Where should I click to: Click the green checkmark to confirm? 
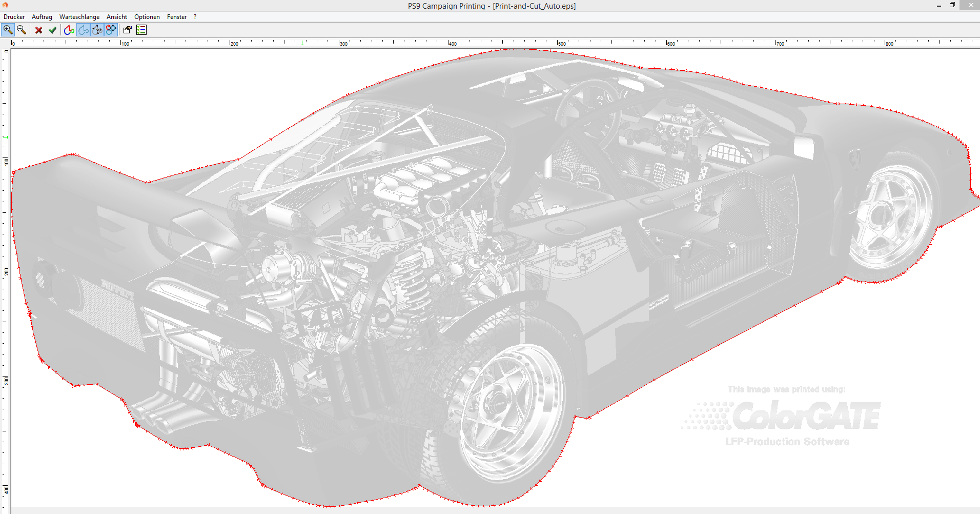pyautogui.click(x=52, y=30)
